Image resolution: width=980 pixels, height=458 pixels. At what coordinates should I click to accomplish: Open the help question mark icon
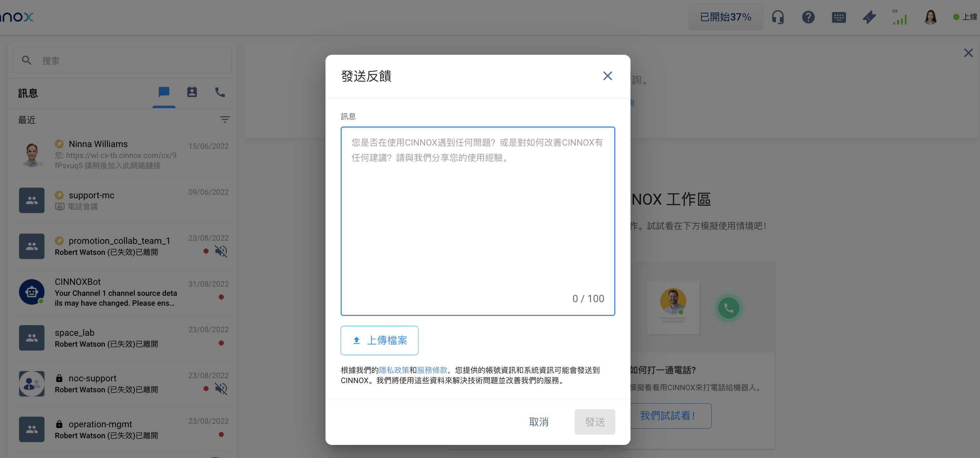click(808, 17)
